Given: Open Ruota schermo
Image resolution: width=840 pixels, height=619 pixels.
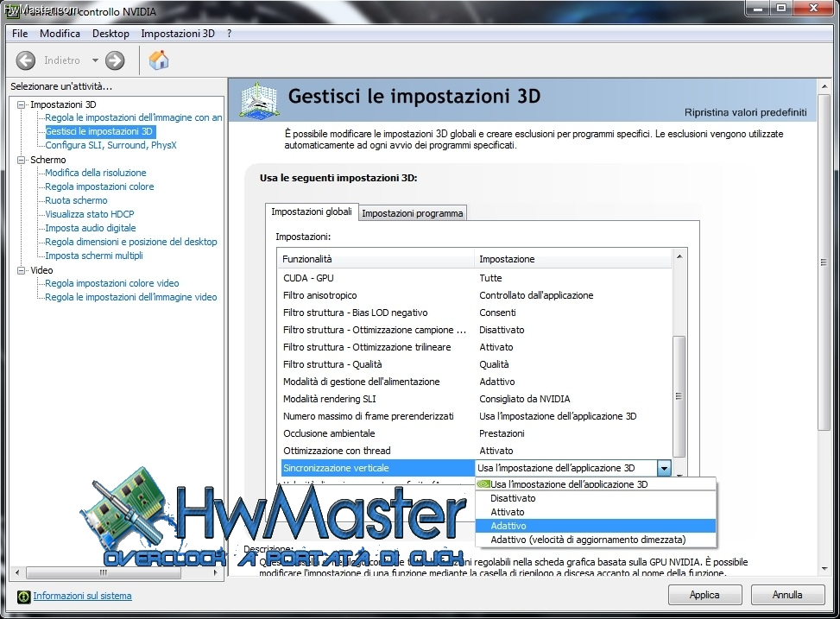Looking at the screenshot, I should 76,200.
